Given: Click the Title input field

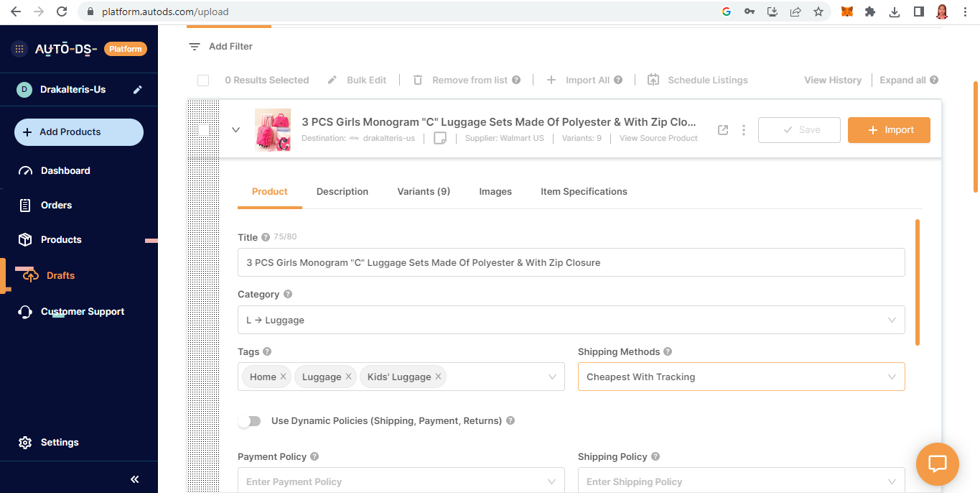Looking at the screenshot, I should pos(571,263).
